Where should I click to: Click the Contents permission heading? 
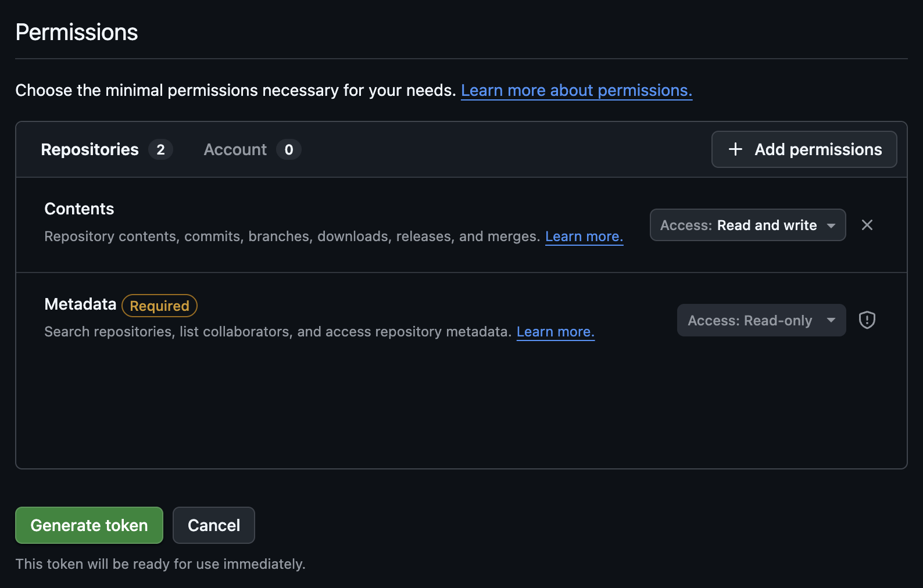(79, 209)
